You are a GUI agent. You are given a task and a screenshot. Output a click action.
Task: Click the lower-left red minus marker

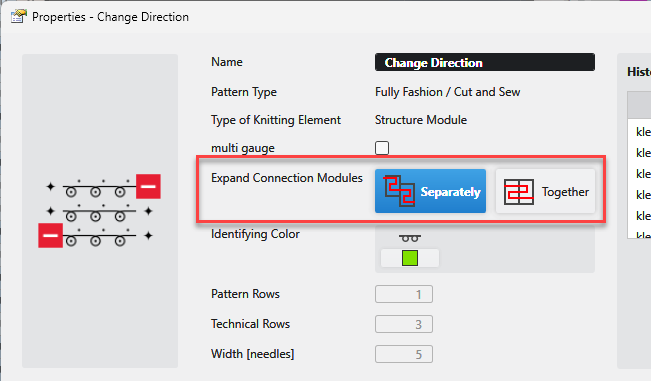click(50, 235)
